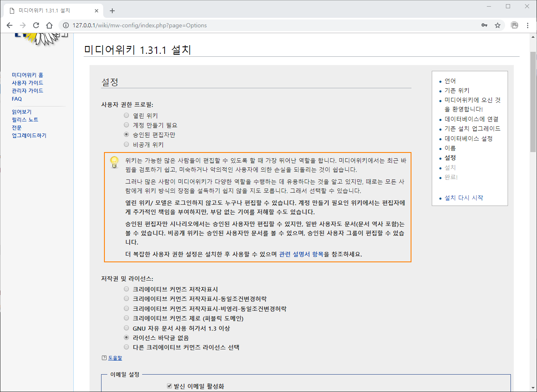Choose 크리에이티브 커먼즈 제로 (퍼블릭 도메인)
This screenshot has height=392, width=537.
coord(126,318)
